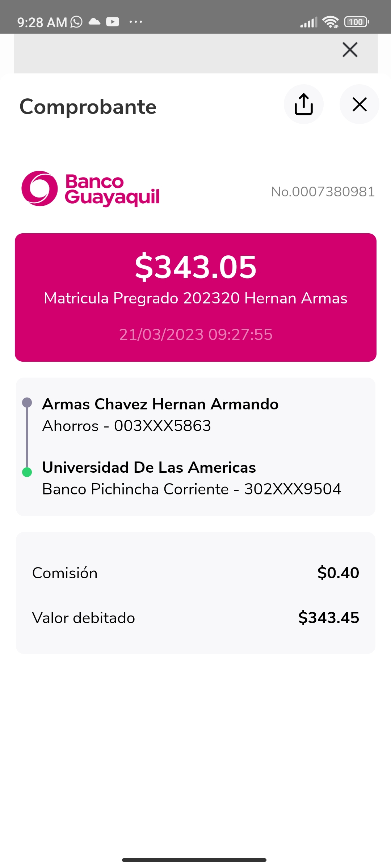
Task: Tap the Banco Guayaquil logo
Action: click(x=91, y=189)
